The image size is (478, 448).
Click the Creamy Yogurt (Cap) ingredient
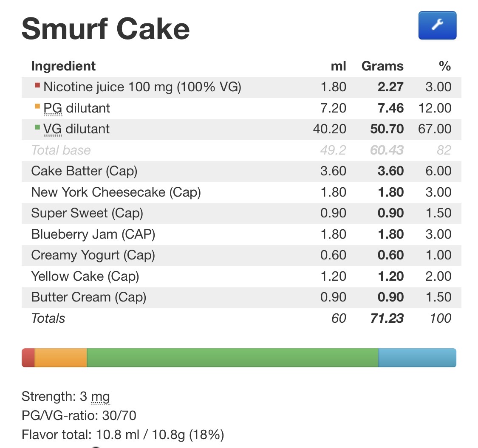(93, 255)
